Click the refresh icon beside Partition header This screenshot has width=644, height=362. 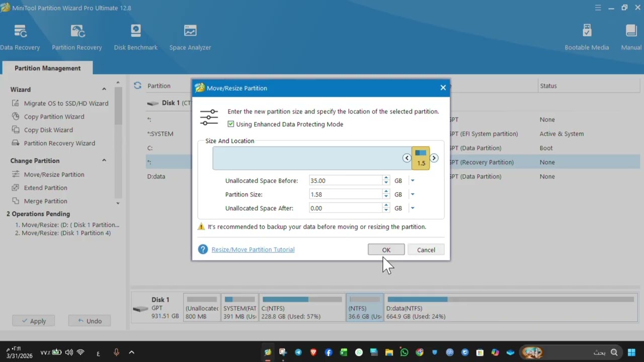[137, 85]
